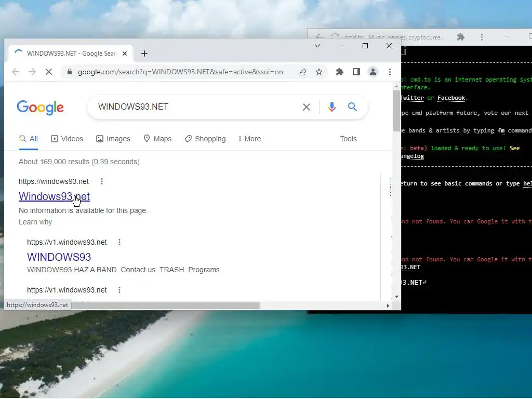The image size is (532, 399).
Task: Click the vertical scrollbar thumb of Google page
Action: pyautogui.click(x=396, y=111)
